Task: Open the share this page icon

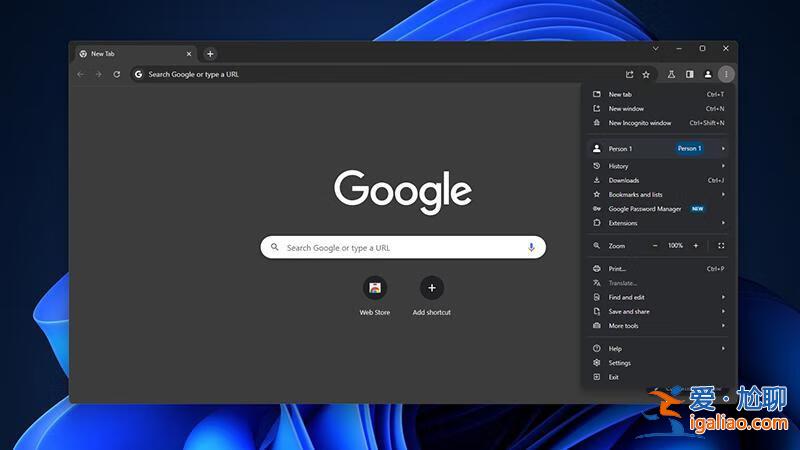Action: pos(629,74)
